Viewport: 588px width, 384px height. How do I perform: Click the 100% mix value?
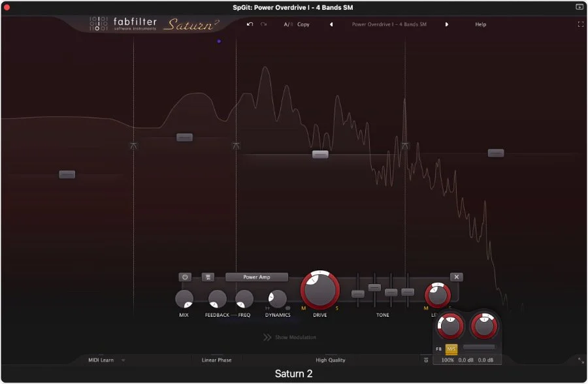coord(447,360)
